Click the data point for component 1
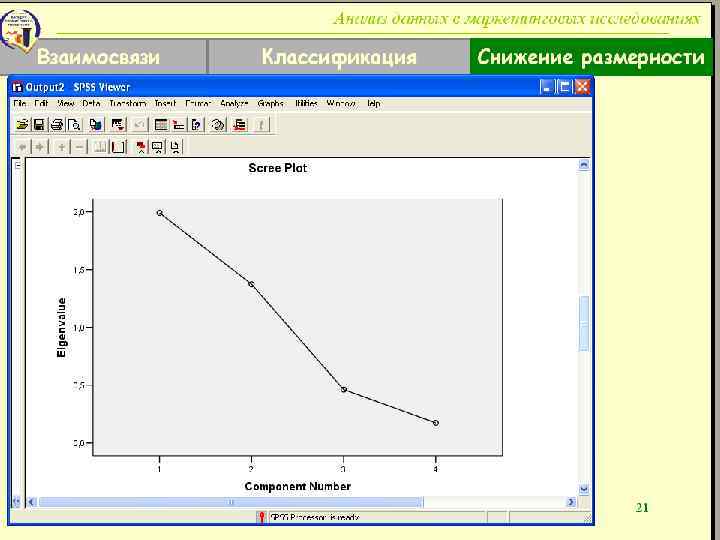Screen dimensions: 720x540 click(159, 213)
